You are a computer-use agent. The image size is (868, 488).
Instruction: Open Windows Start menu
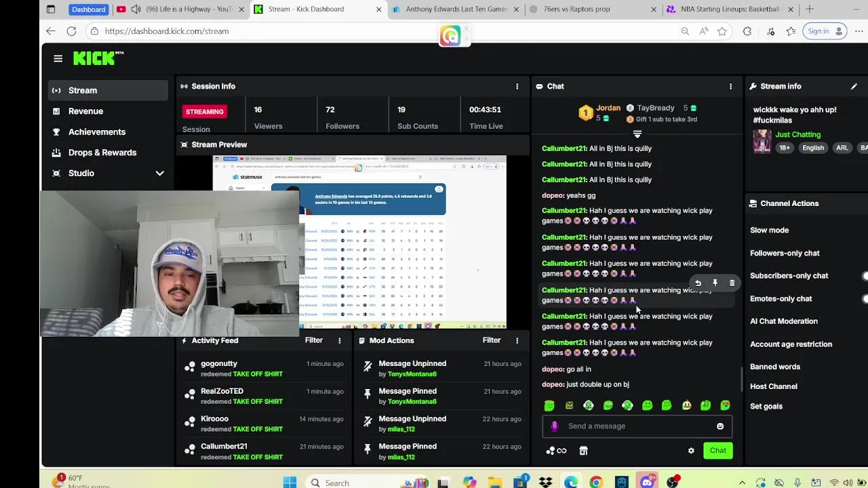[x=290, y=483]
